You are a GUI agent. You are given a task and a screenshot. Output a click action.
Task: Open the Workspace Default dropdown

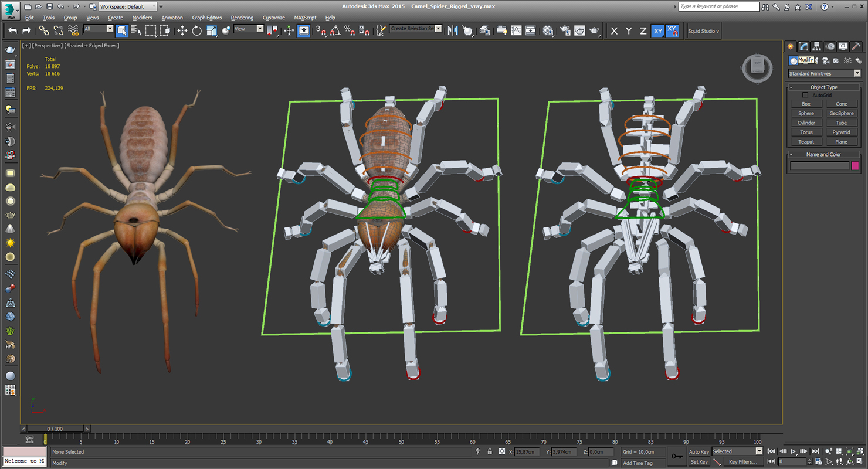click(127, 6)
